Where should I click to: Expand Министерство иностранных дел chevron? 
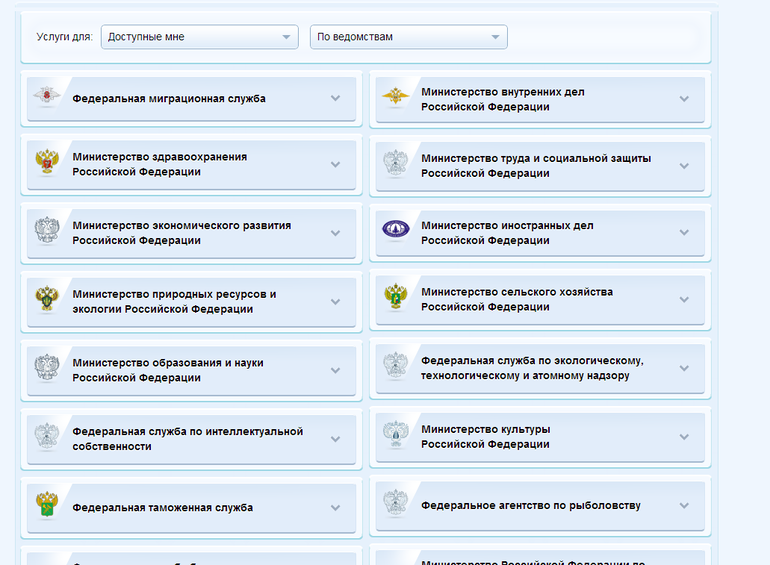(684, 232)
